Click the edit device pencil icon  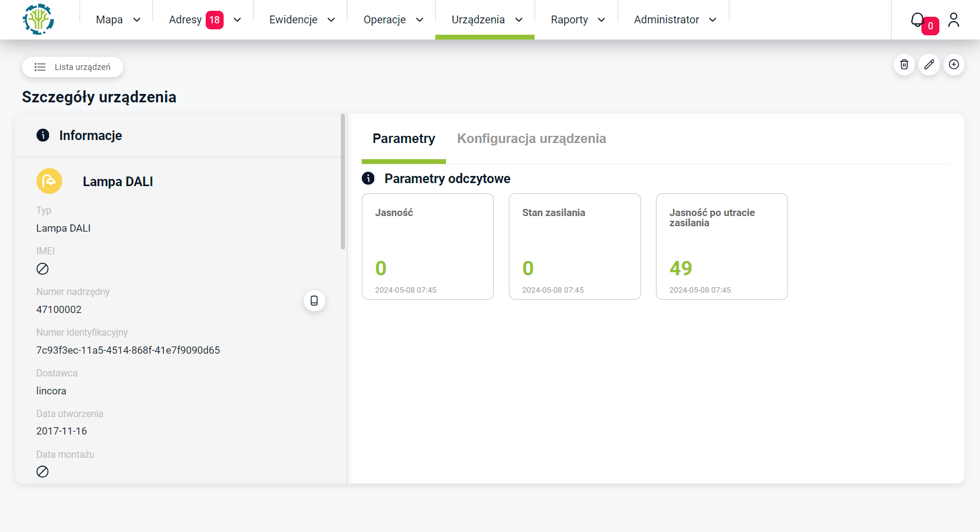pyautogui.click(x=929, y=65)
